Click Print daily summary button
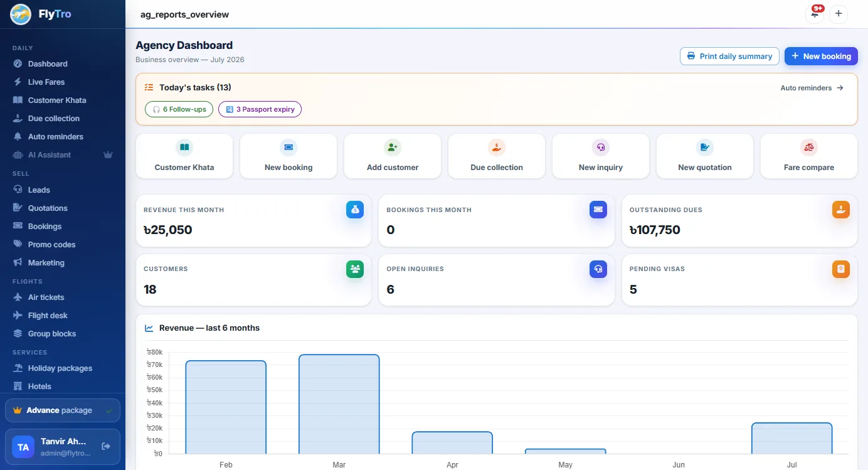The height and width of the screenshot is (470, 868). tap(729, 56)
